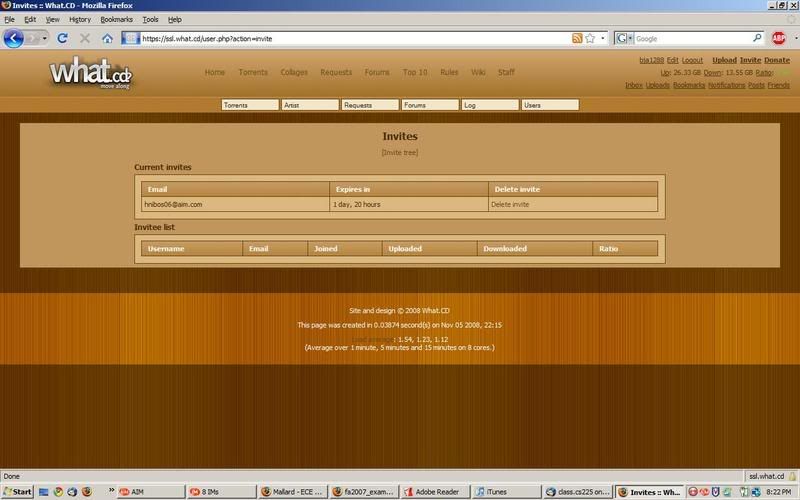This screenshot has height=500, width=800.
Task: Focus the Artist search box
Action: 309,105
